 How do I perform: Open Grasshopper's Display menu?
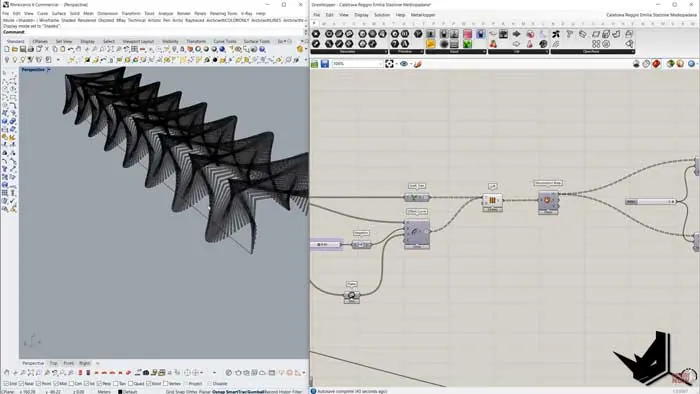pyautogui.click(x=361, y=15)
